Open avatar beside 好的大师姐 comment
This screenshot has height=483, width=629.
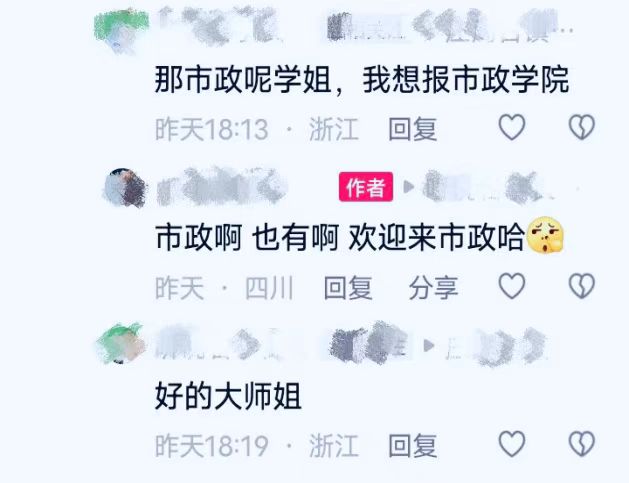click(x=121, y=343)
